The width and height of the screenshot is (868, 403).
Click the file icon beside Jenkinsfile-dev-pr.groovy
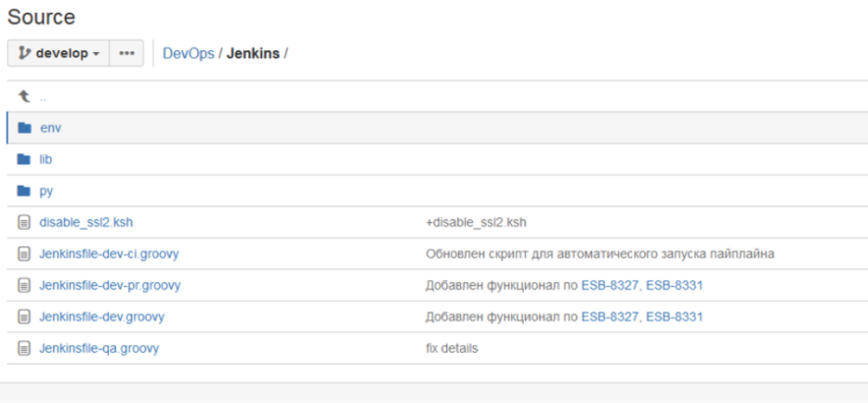(x=24, y=285)
